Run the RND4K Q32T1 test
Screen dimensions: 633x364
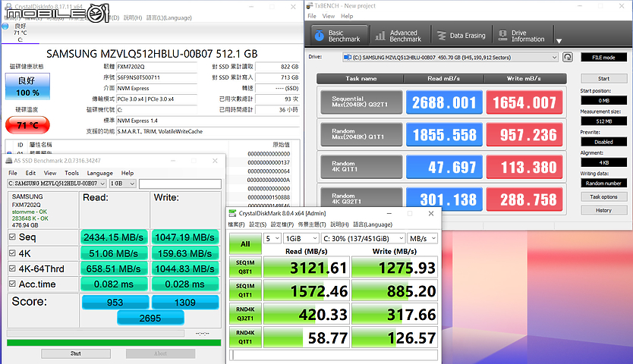point(245,314)
